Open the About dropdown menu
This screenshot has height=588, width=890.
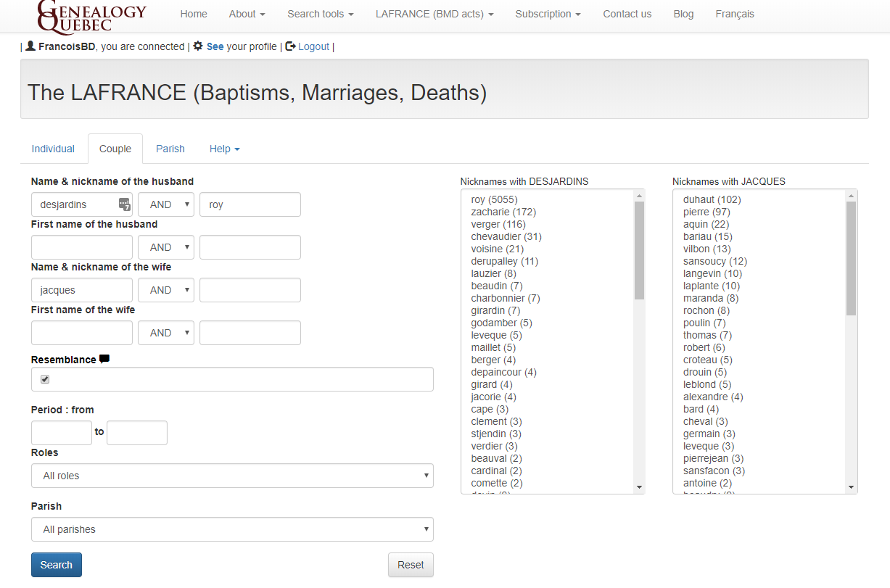pyautogui.click(x=247, y=14)
